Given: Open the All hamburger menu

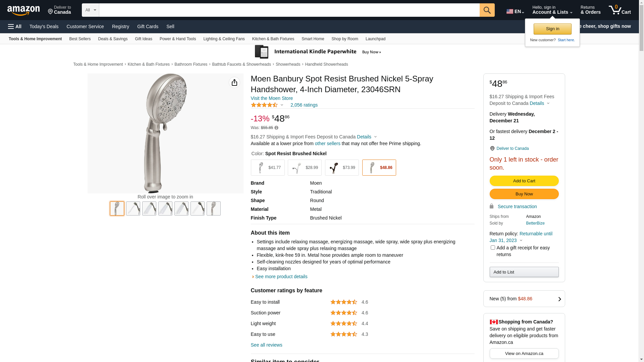Looking at the screenshot, I should 15,26.
